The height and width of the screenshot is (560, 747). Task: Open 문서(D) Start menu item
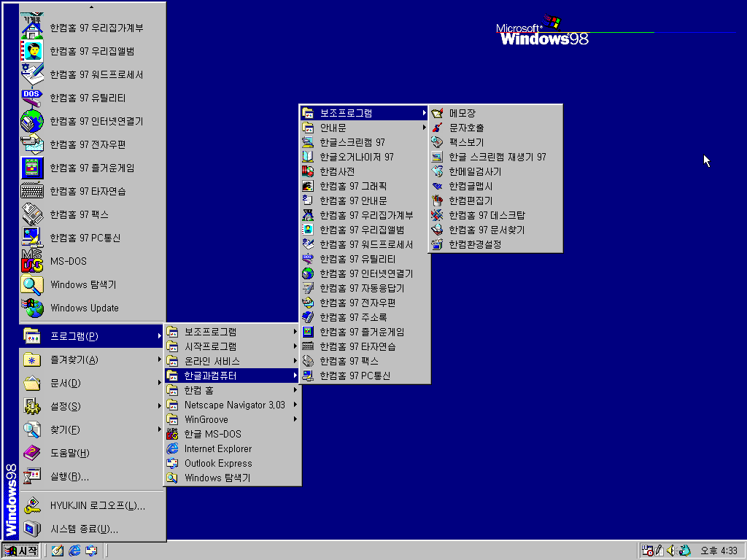pyautogui.click(x=93, y=383)
